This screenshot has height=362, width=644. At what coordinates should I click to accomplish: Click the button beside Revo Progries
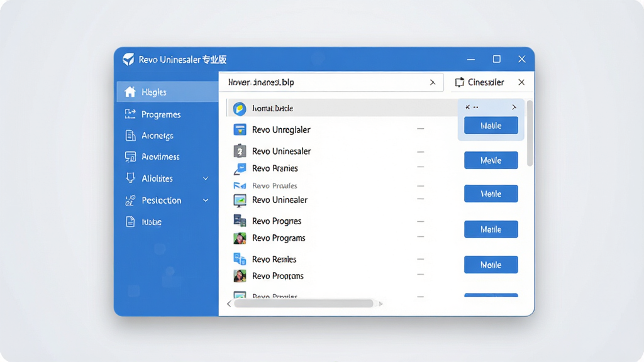(x=491, y=229)
